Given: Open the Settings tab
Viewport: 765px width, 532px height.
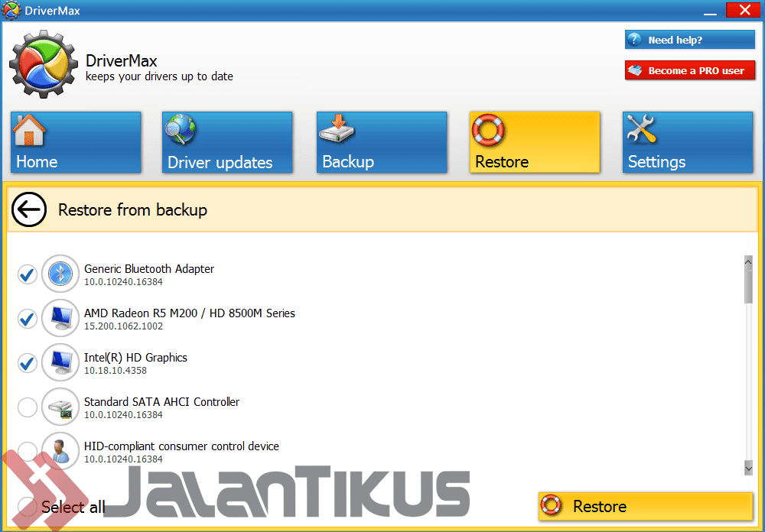Looking at the screenshot, I should (688, 142).
